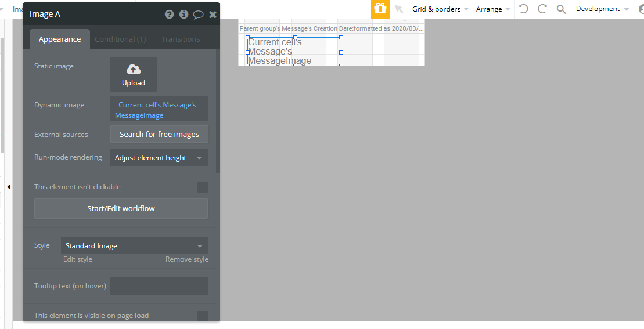Select the arrow pointer tool in toolbar
Screen dimensions: 644x329
[x=398, y=9]
